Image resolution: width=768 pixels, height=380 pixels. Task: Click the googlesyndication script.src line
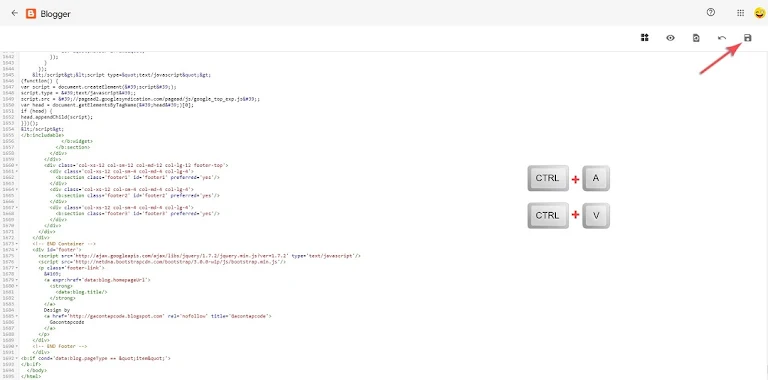click(140, 99)
